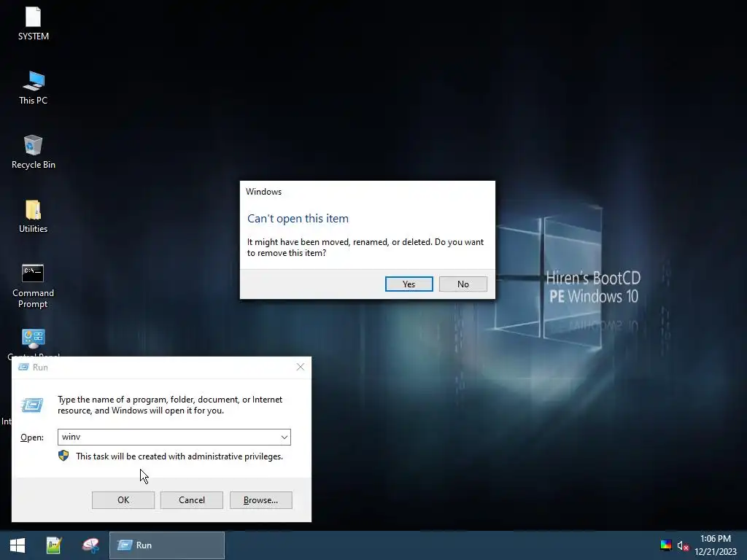Close the Run dialog window

(x=300, y=367)
